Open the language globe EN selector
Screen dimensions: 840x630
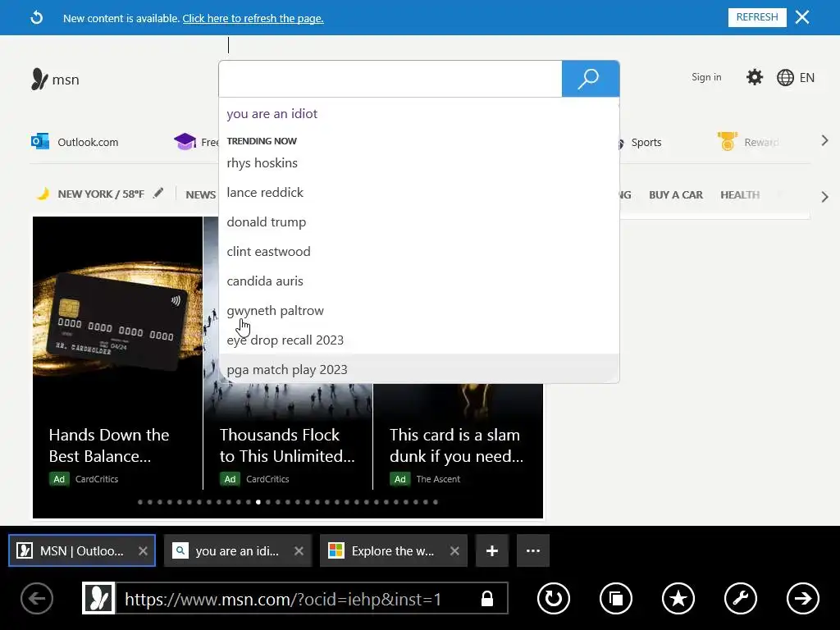pos(796,78)
